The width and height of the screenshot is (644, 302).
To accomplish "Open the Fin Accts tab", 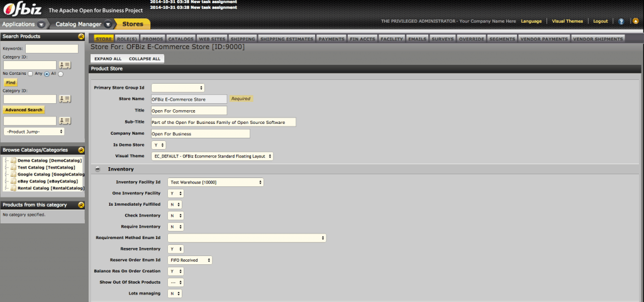I will tap(362, 39).
